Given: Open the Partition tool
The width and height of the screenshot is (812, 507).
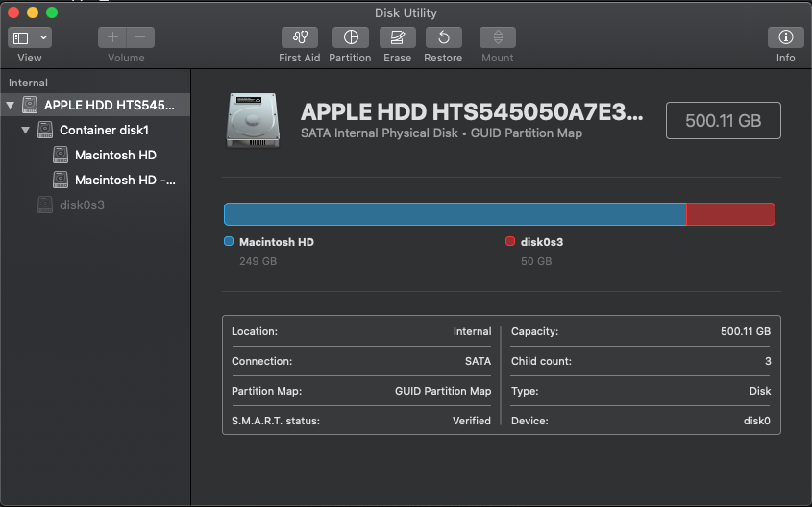Looking at the screenshot, I should pyautogui.click(x=351, y=37).
